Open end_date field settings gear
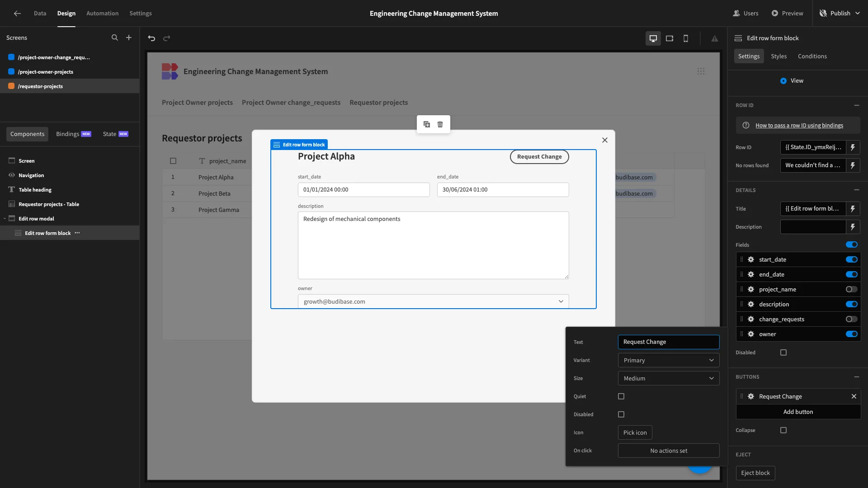This screenshot has width=868, height=488. point(751,274)
